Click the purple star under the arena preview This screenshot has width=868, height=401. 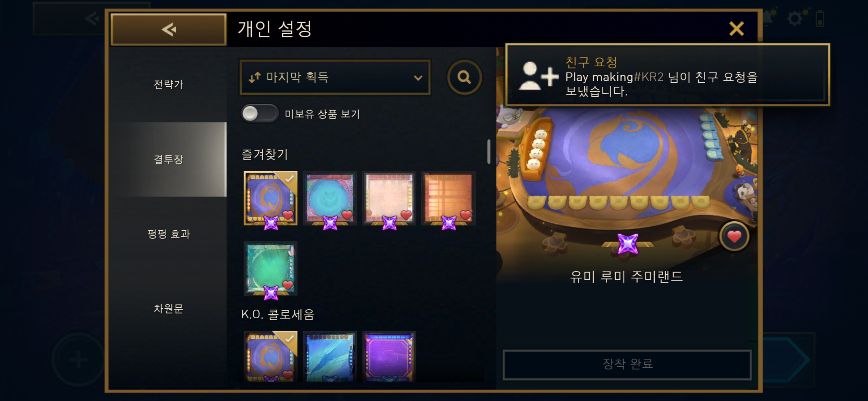pos(627,244)
